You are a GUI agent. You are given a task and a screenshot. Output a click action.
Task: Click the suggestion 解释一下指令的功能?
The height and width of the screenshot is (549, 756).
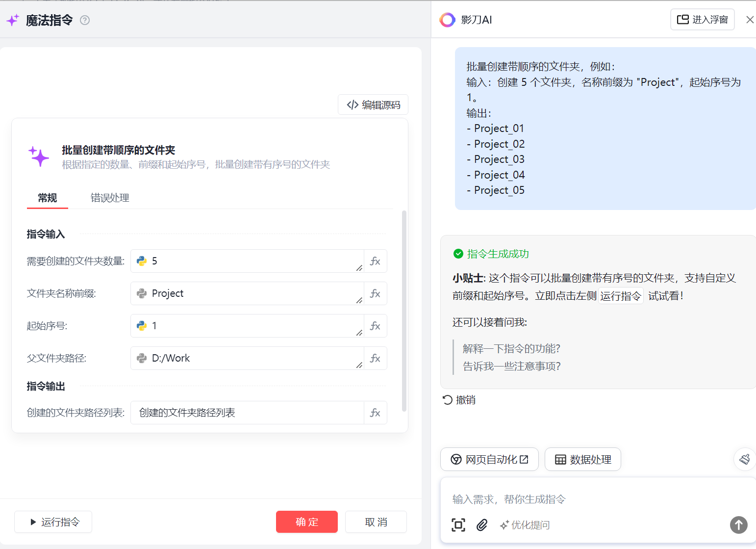coord(511,349)
